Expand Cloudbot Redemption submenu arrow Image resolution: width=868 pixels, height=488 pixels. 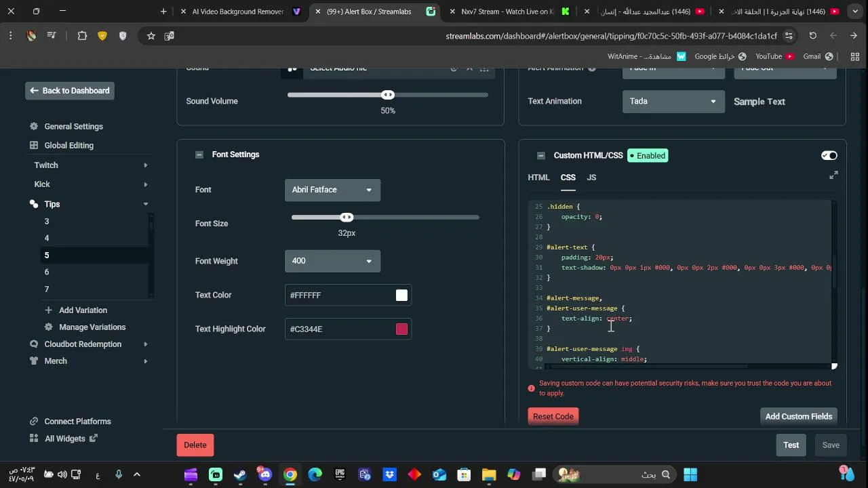coord(145,344)
